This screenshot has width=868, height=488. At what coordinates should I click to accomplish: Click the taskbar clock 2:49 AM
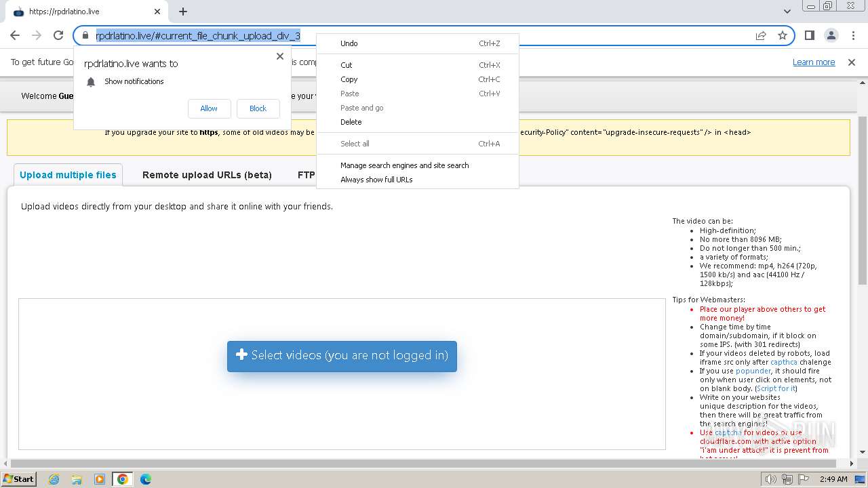(833, 479)
